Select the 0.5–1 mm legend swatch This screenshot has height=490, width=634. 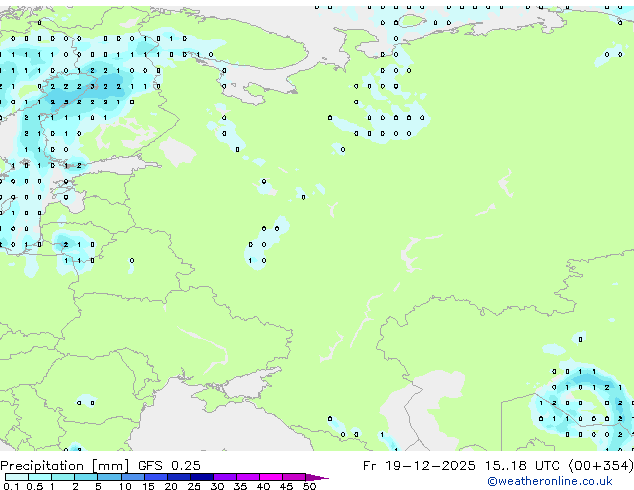point(40,477)
